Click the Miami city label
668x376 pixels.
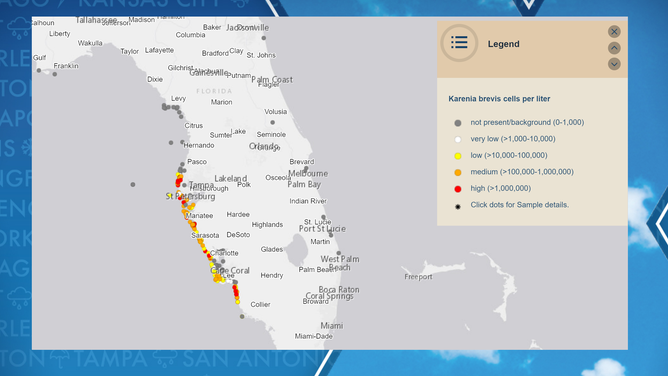332,325
